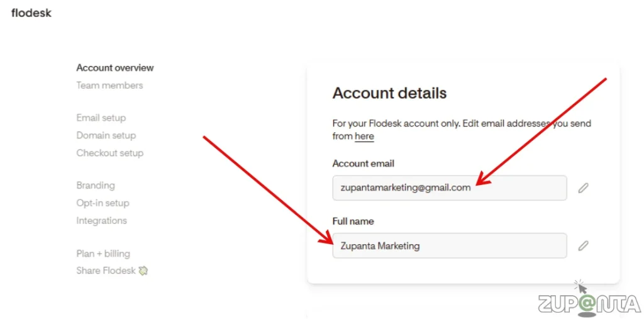The width and height of the screenshot is (644, 319).
Task: Click the Account email field
Action: click(449, 187)
